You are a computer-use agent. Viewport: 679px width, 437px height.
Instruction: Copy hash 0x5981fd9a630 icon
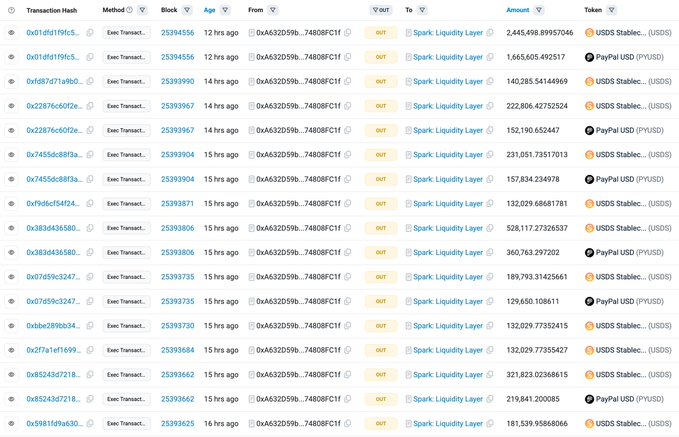click(90, 424)
